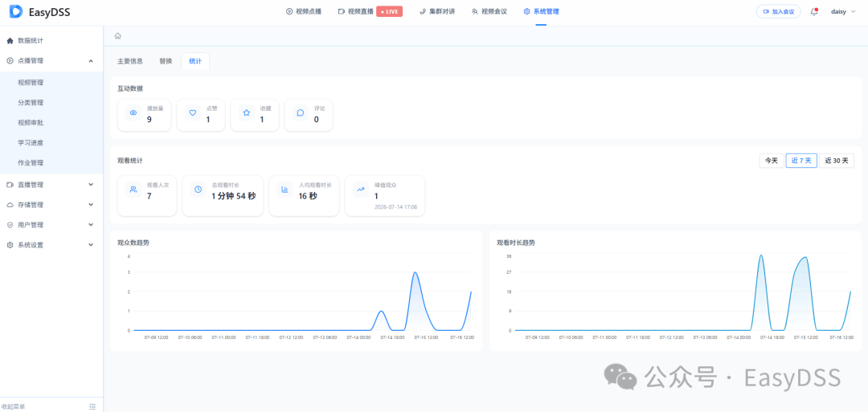
Task: Click the comment bubble icon in 评论 card
Action: pos(301,112)
